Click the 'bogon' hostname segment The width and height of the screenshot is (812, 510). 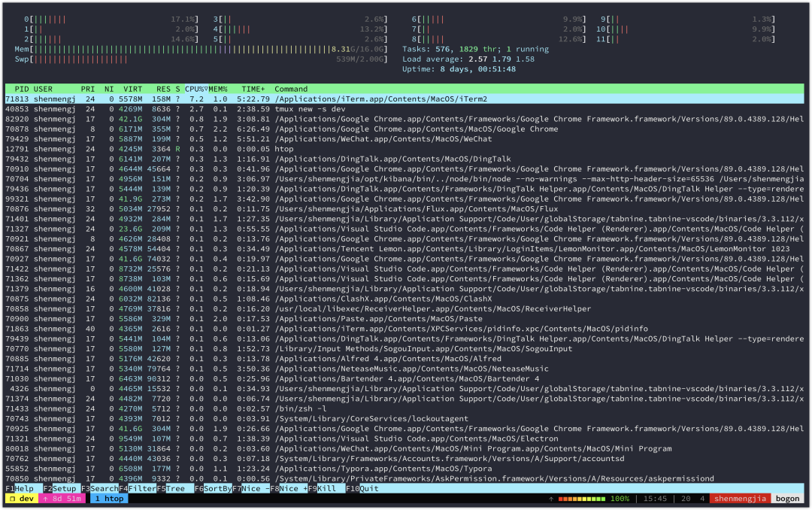tap(787, 499)
